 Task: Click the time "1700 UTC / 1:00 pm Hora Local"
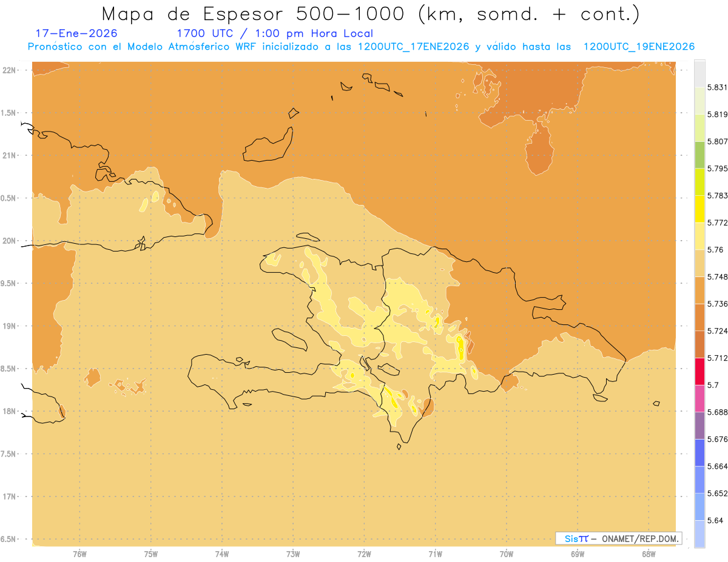pos(275,33)
